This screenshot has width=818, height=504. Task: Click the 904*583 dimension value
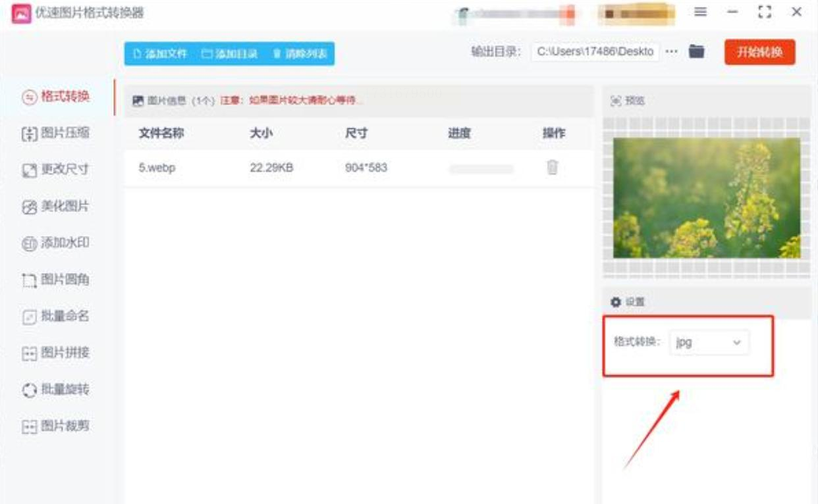point(366,168)
